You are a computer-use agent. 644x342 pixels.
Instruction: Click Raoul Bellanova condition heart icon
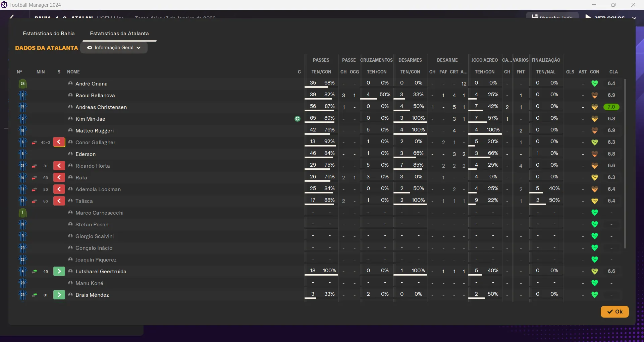[x=595, y=95]
